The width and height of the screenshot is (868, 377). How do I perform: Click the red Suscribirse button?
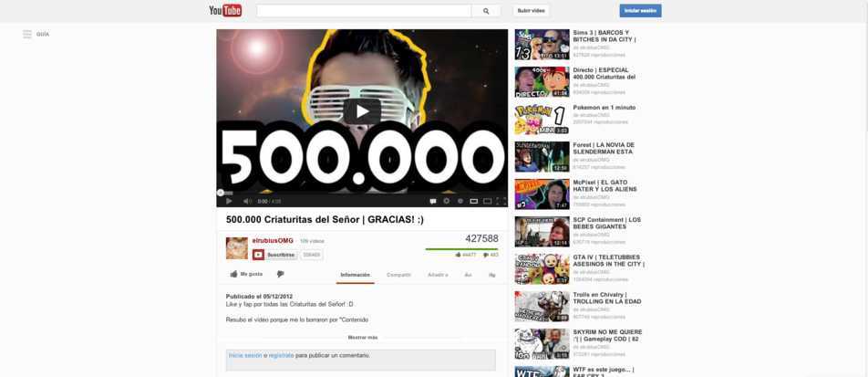point(275,255)
